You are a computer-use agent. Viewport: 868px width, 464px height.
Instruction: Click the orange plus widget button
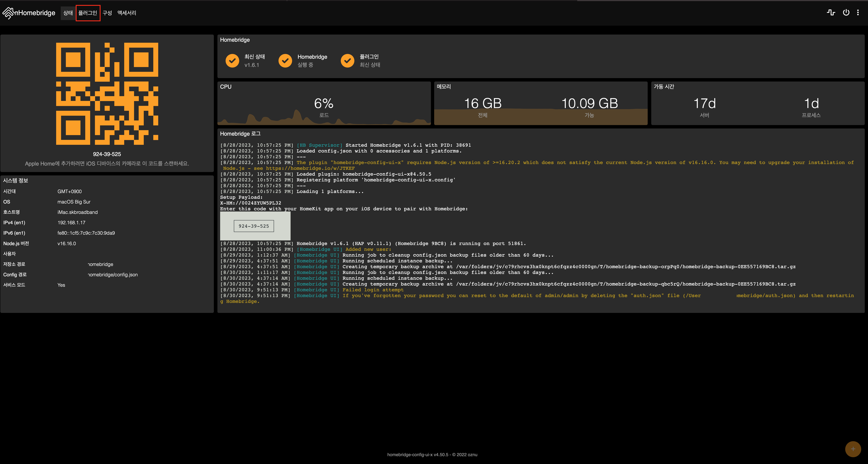tap(853, 449)
